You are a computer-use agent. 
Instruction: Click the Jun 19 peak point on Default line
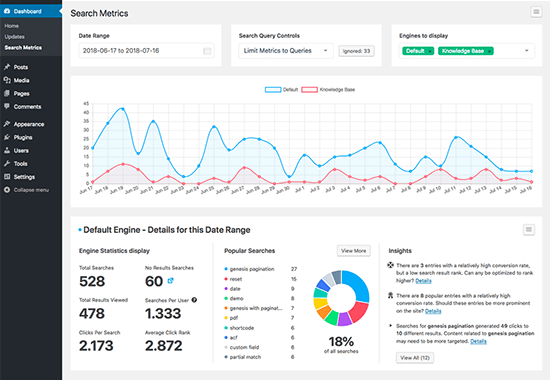click(x=122, y=109)
